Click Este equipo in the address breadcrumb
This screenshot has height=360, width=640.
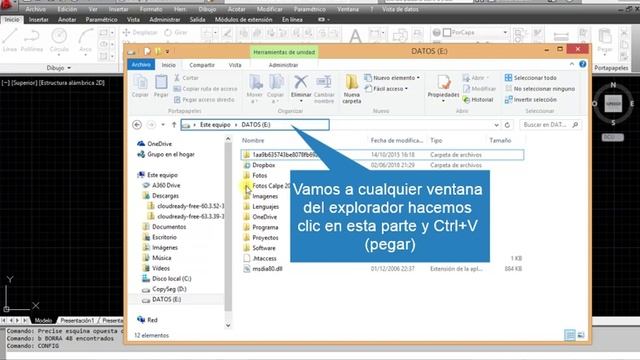pyautogui.click(x=215, y=125)
